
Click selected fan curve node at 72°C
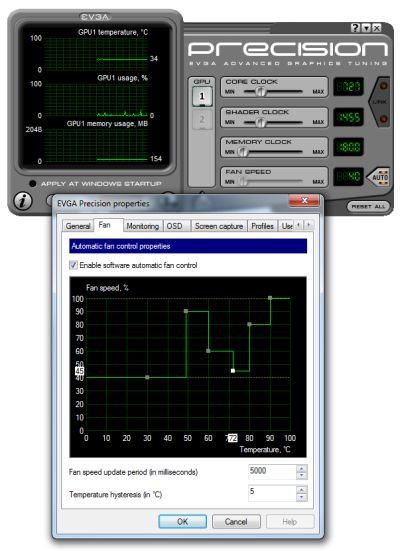click(233, 371)
